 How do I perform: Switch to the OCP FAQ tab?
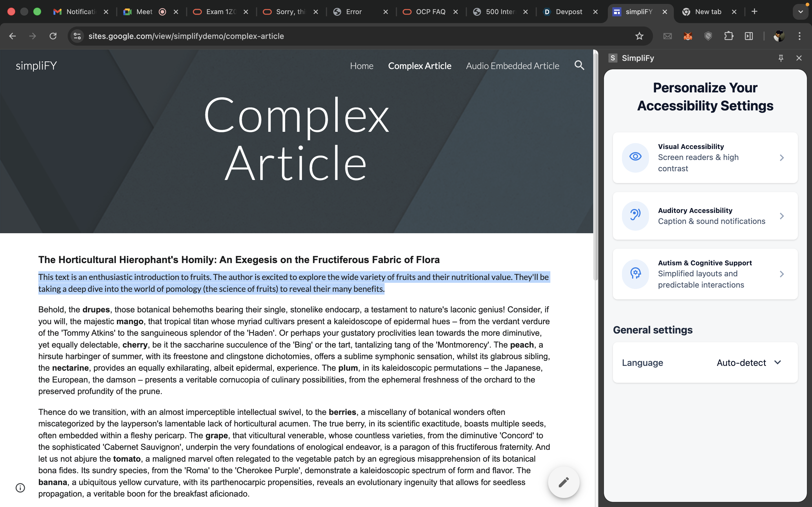tap(430, 12)
